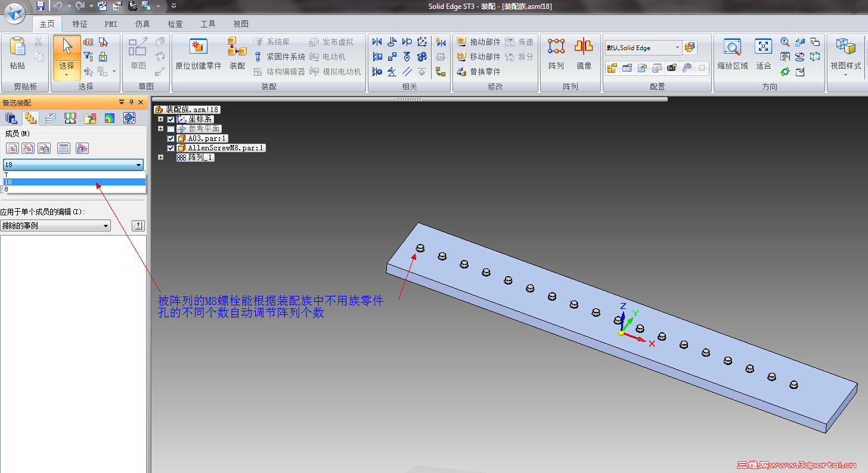Uncheck the AllenScrewM8.par:1 checkbox
The image size is (868, 473).
click(x=171, y=148)
